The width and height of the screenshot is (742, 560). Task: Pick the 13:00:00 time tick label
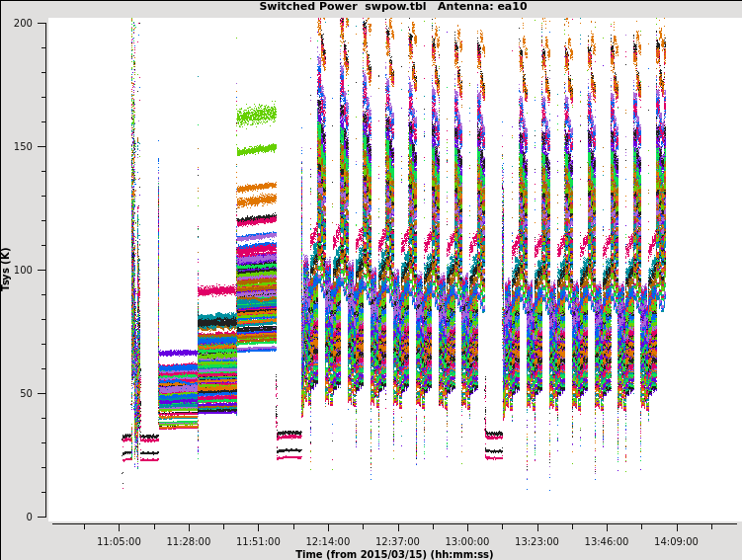[x=467, y=541]
